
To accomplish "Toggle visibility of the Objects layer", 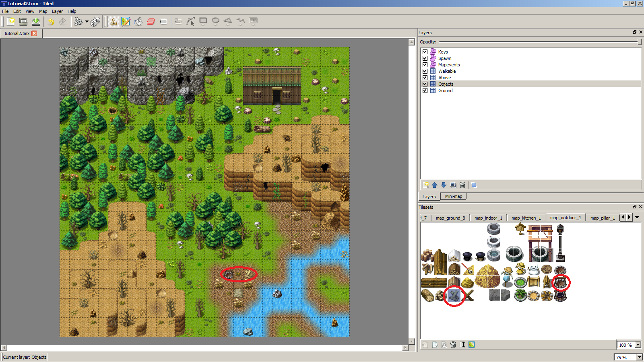I will tap(425, 84).
